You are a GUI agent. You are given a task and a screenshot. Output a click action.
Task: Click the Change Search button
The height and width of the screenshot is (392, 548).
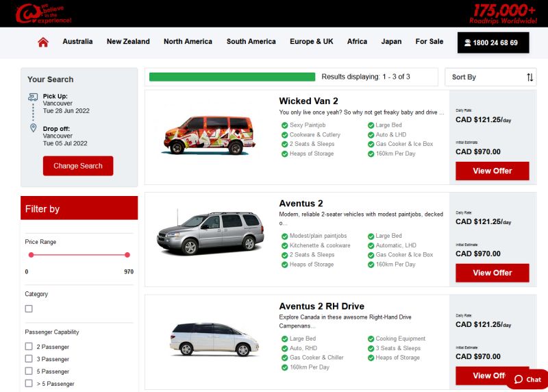point(78,166)
